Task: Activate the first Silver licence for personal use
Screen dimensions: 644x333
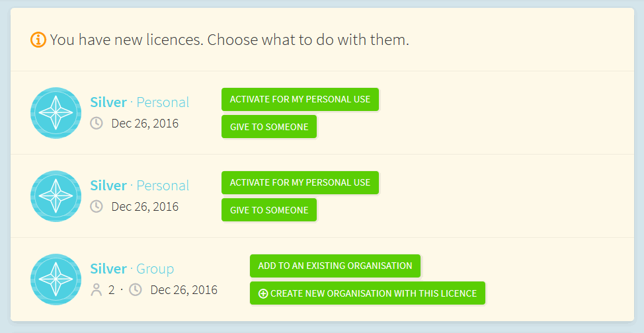Action: click(x=300, y=99)
